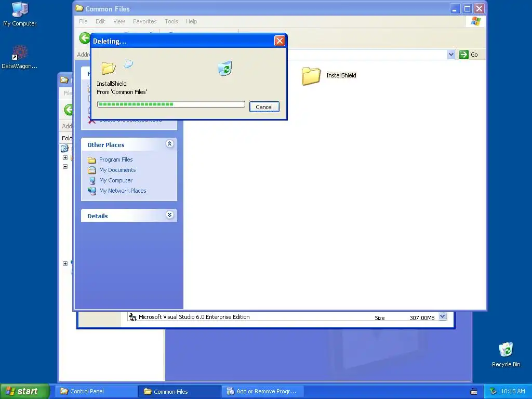This screenshot has width=532, height=399.
Task: Open the Edit menu in Common Files
Action: tap(100, 21)
